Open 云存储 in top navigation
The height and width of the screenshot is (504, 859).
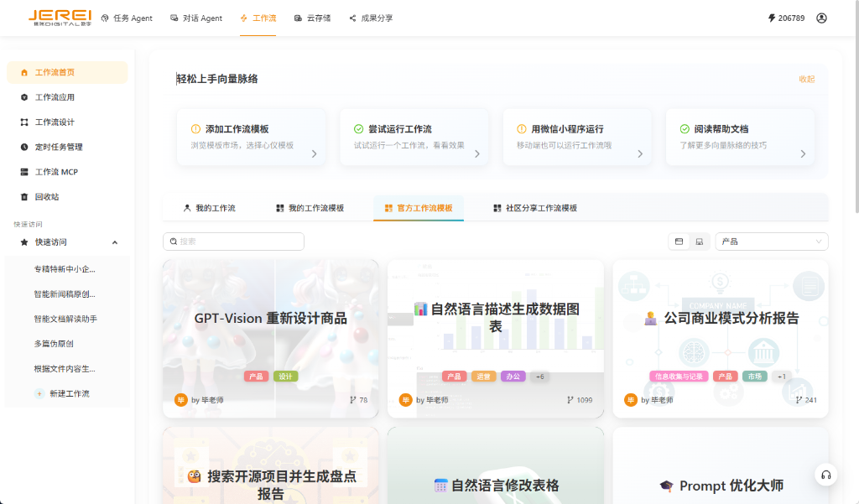pos(312,18)
